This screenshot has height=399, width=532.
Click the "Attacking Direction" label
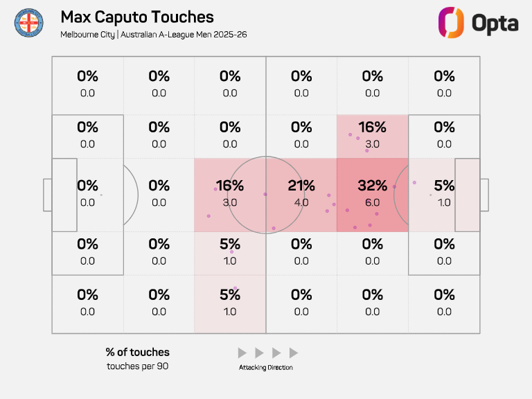coord(266,367)
